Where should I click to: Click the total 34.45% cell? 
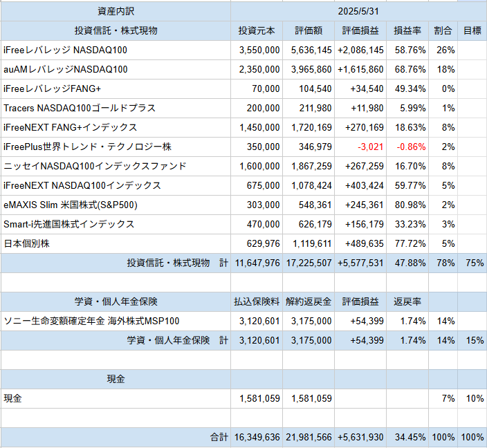(407, 437)
